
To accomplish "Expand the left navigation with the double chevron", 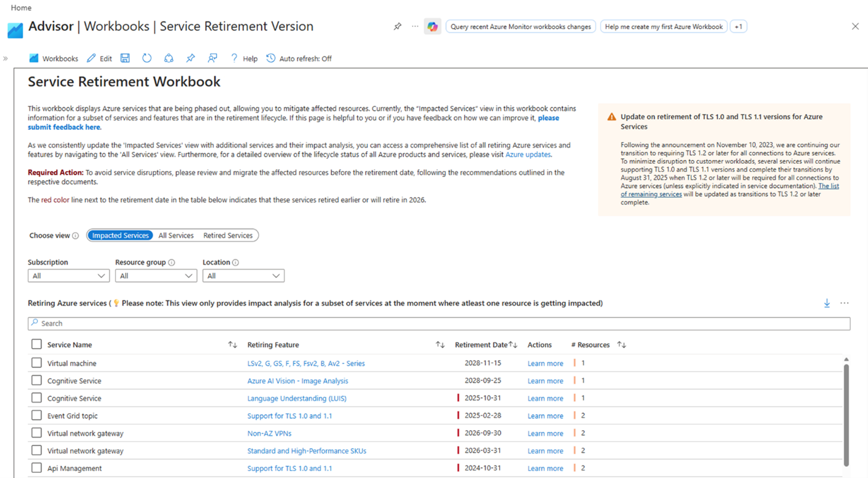I will tap(5, 58).
